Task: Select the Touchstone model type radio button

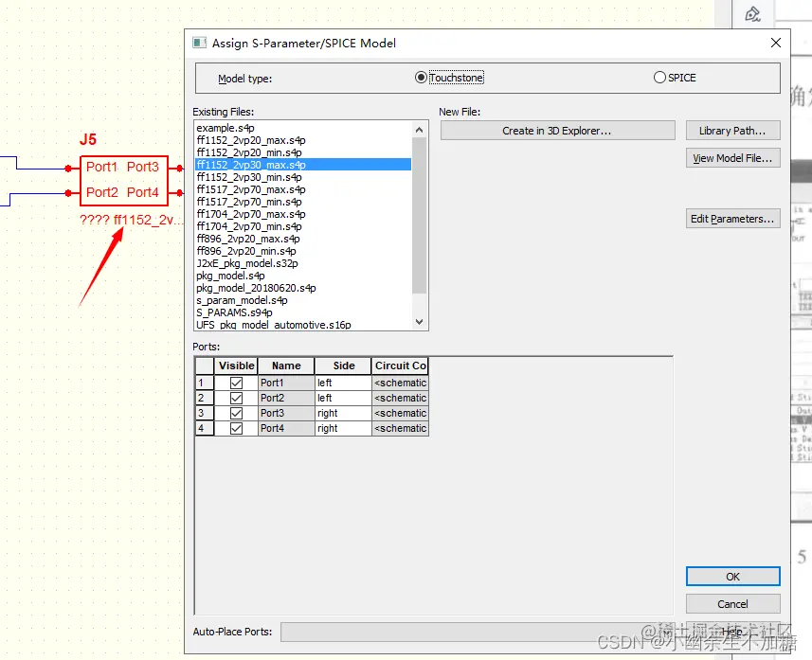Action: 421,78
